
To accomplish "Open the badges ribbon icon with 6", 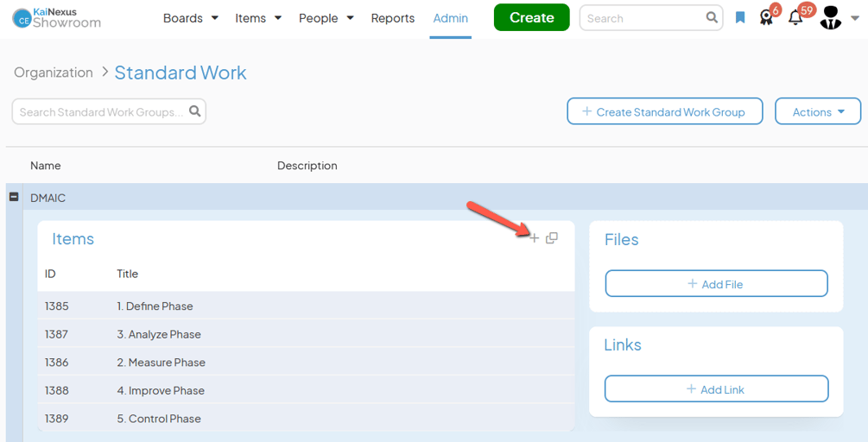I will pos(767,18).
